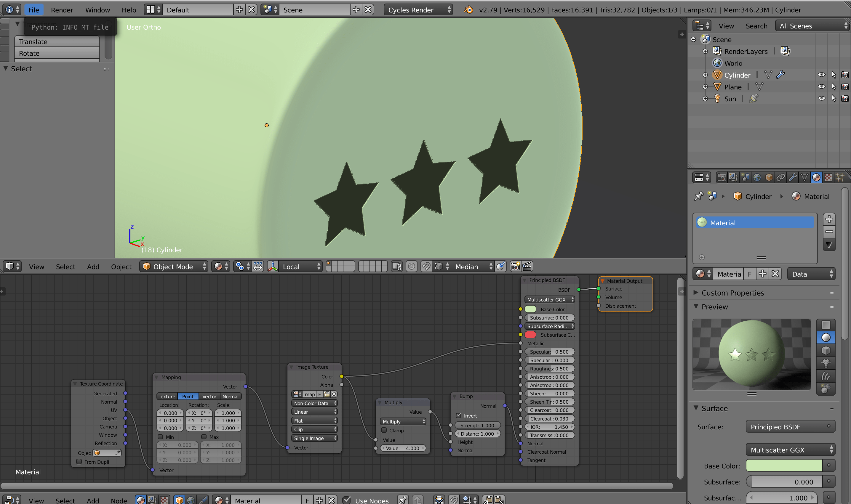Screen dimensions: 851x504
Task: Open the Constraints chain-link properties tab
Action: 781,177
